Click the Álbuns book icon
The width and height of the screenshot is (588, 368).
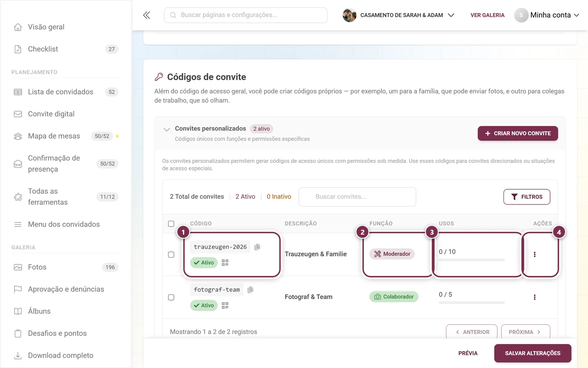pos(18,311)
